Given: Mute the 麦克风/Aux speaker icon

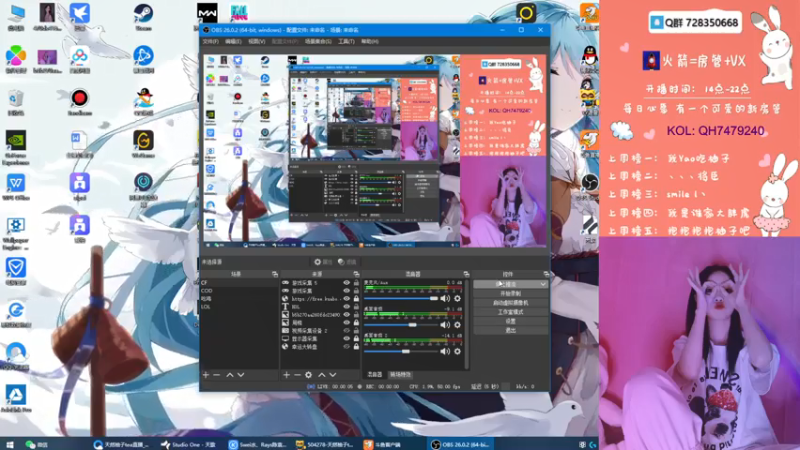Looking at the screenshot, I should point(445,298).
